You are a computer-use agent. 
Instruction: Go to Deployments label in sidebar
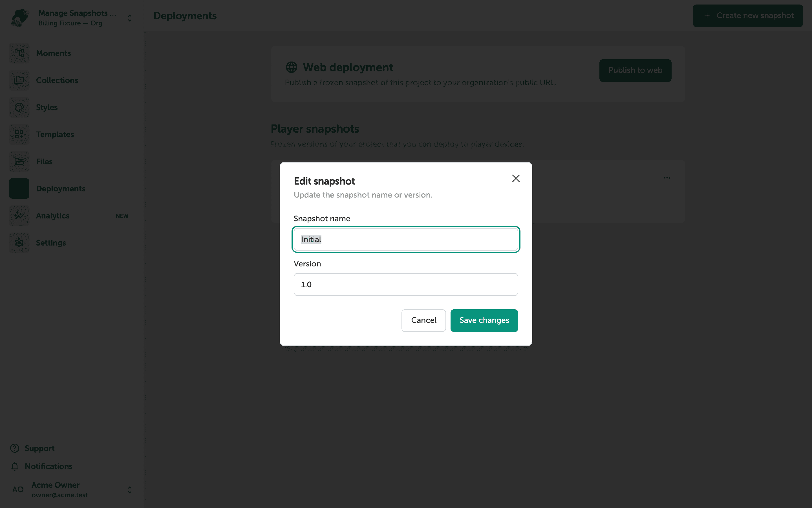(61, 189)
